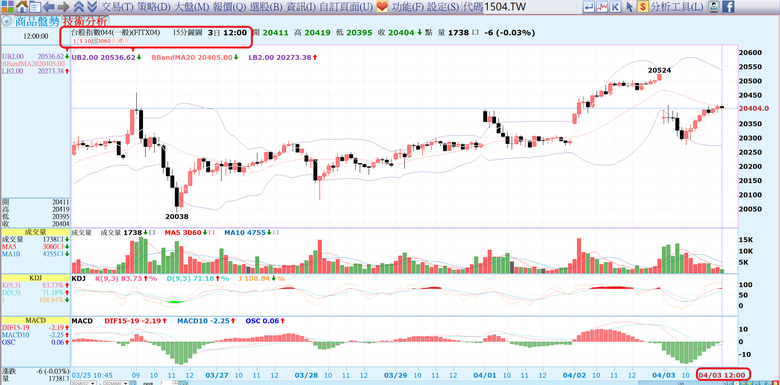
Task: Select the 30-minute period button
Action: pyautogui.click(x=101, y=41)
